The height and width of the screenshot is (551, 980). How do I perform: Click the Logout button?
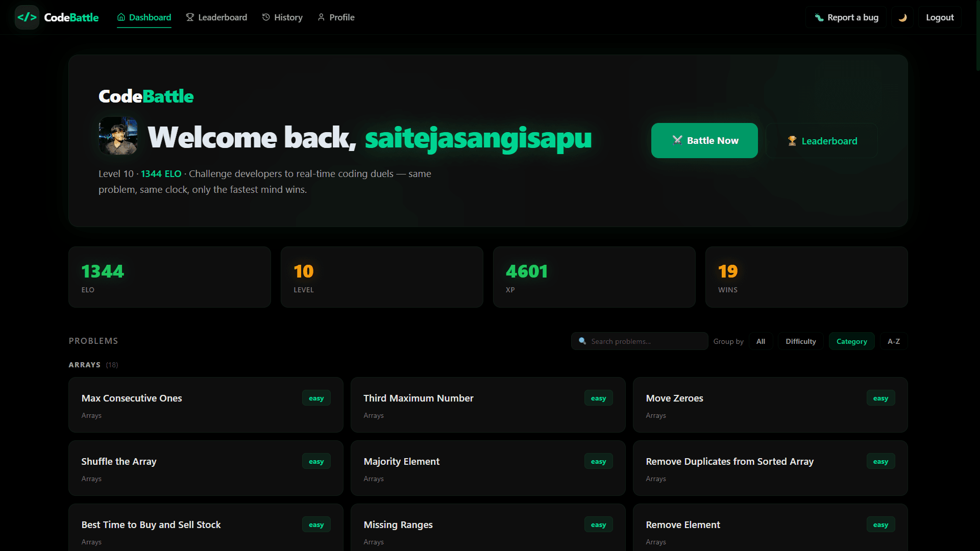[x=940, y=17]
